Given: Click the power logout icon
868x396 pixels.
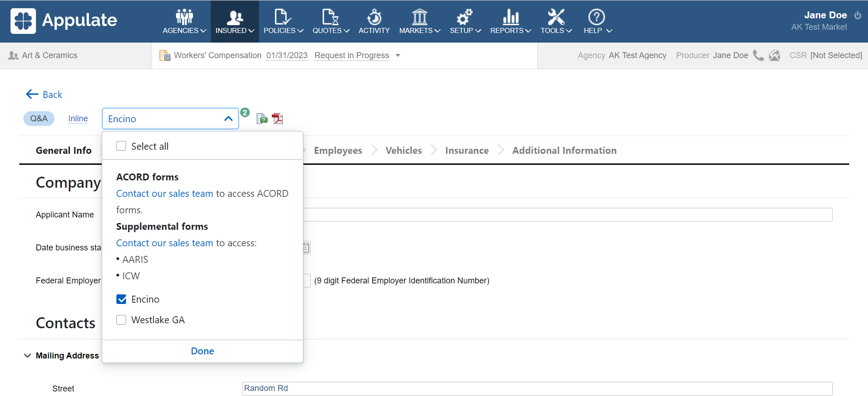Looking at the screenshot, I should point(857,15).
